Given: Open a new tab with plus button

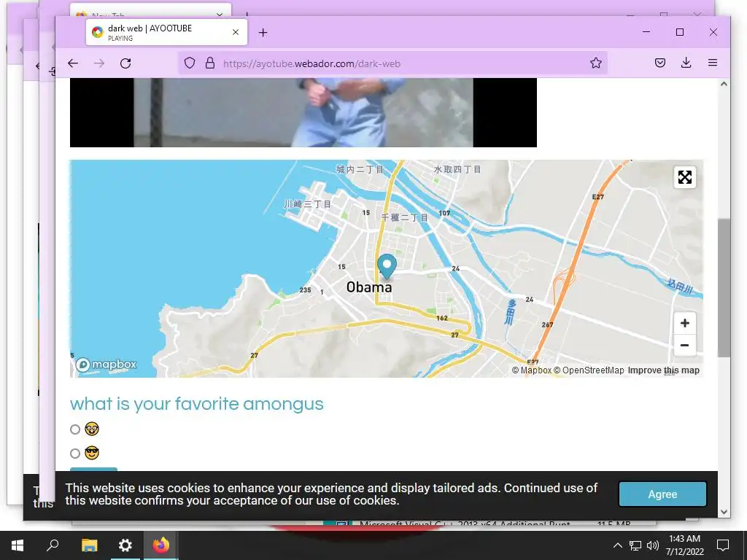Looking at the screenshot, I should 263,32.
